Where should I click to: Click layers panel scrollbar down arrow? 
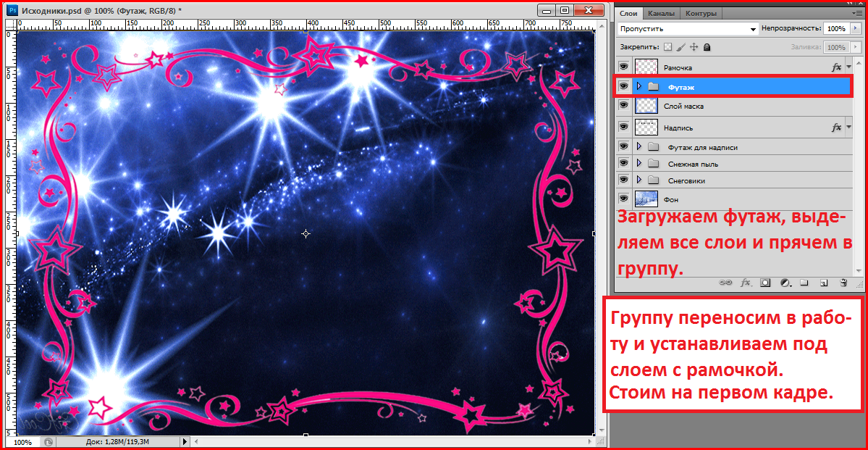pos(857,270)
